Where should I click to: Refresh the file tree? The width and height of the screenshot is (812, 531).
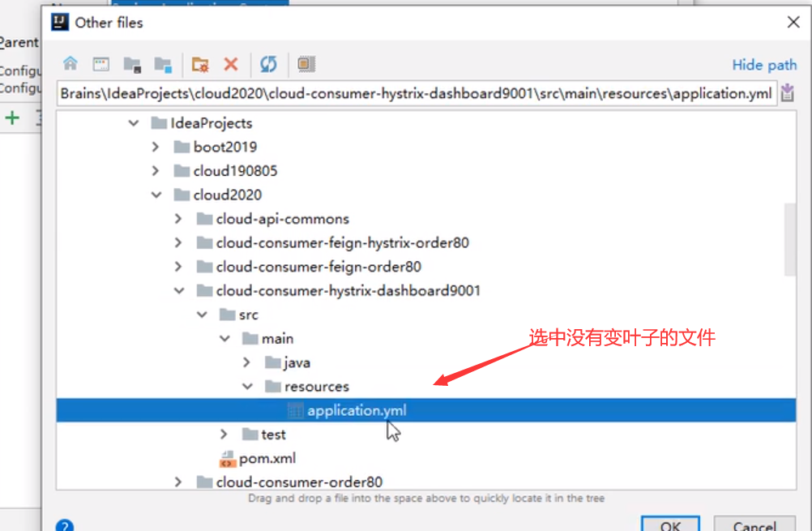point(268,64)
